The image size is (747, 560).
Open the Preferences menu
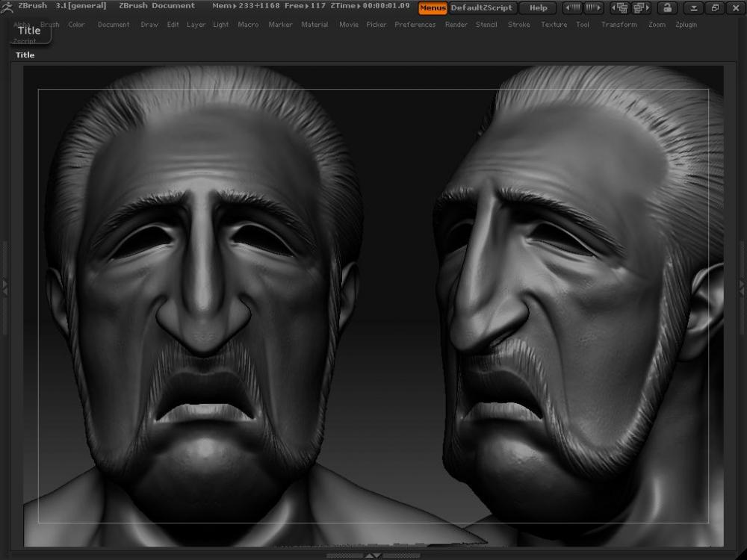click(415, 25)
